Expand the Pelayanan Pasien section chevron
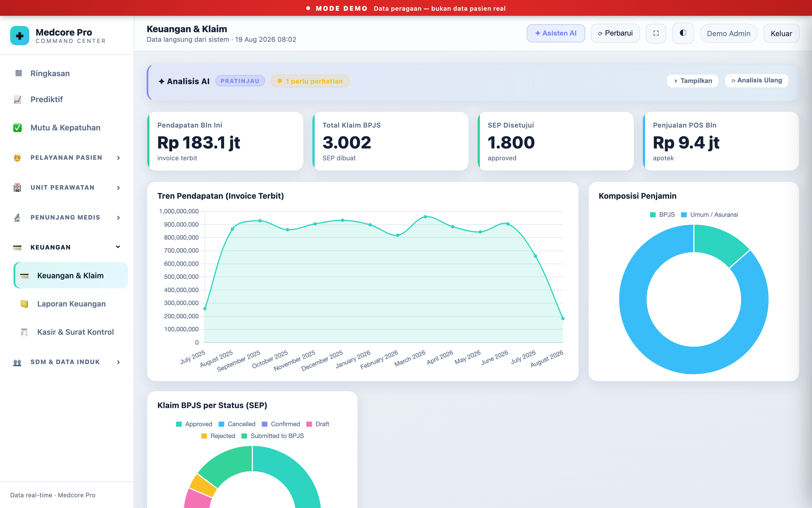Viewport: 812px width, 508px height. pos(118,158)
